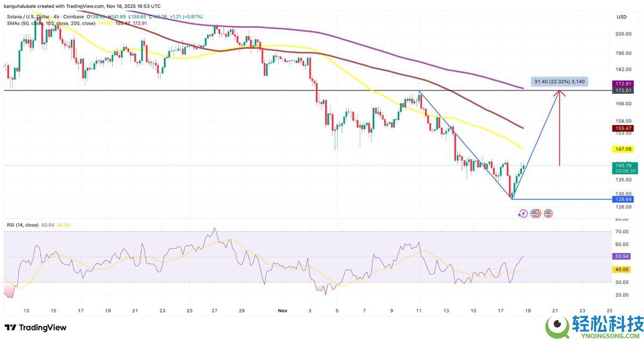Click the purple lightning event icon
Viewport: 644px width, 339px height.
[x=523, y=213]
